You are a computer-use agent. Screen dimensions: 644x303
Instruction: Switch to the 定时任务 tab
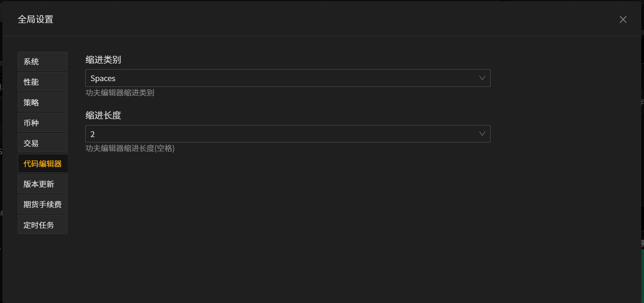(x=43, y=225)
